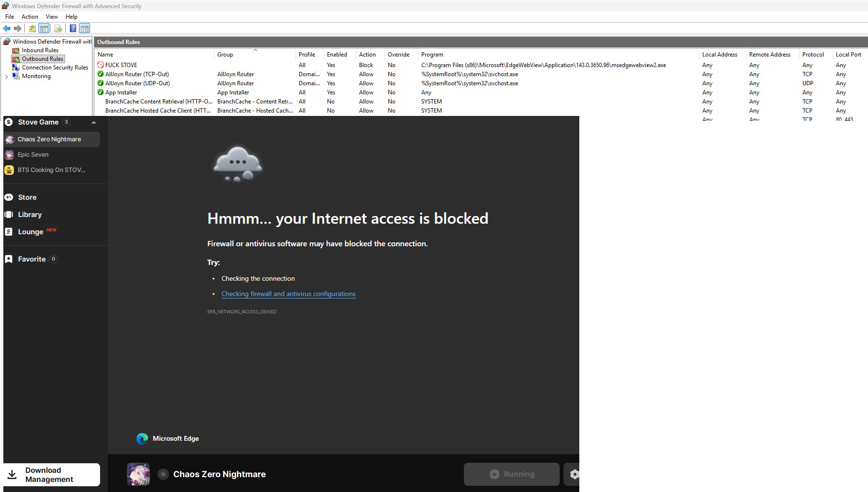Image resolution: width=868 pixels, height=492 pixels.
Task: Open the Store section in Stove
Action: (27, 197)
